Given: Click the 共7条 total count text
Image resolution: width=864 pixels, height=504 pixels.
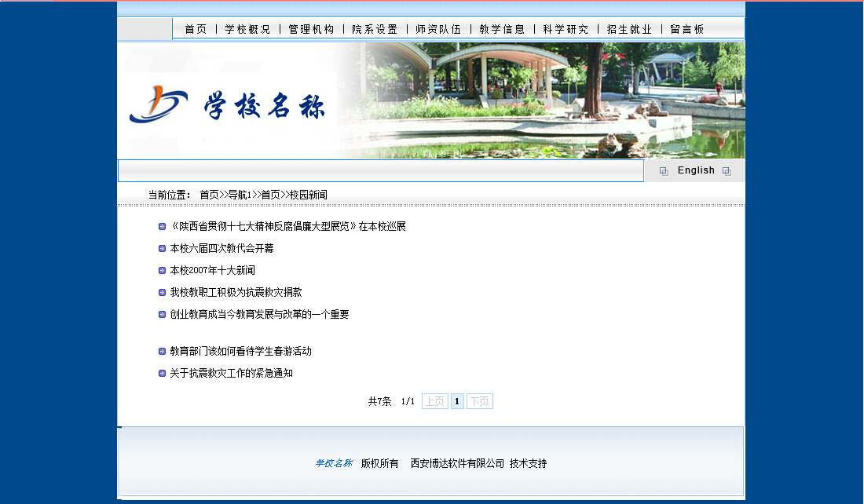Looking at the screenshot, I should pyautogui.click(x=379, y=401).
